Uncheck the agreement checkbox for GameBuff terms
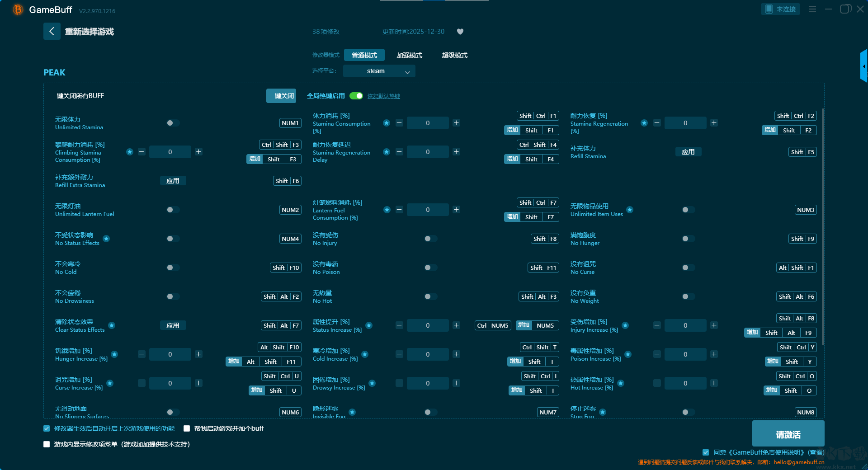 click(x=706, y=452)
